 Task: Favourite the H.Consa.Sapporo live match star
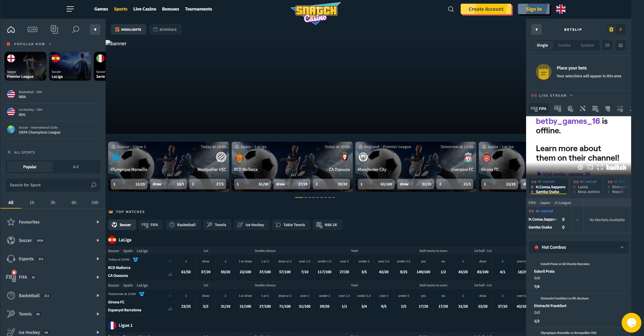[x=577, y=220]
